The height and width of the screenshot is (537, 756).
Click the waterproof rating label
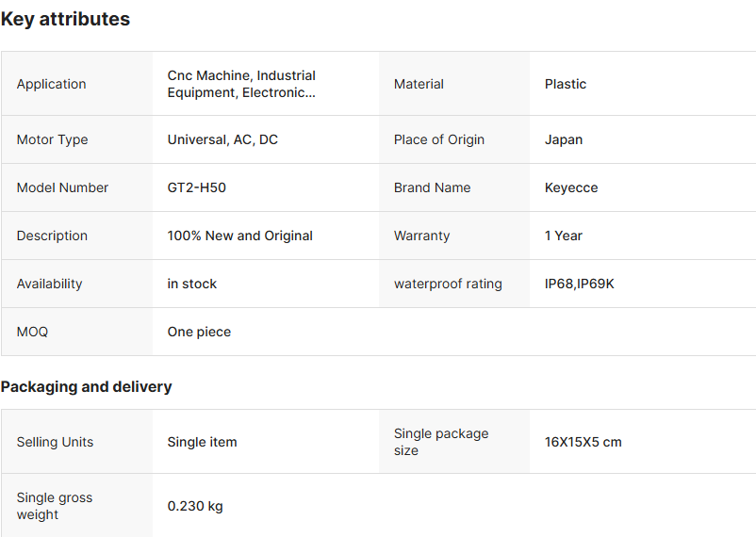448,284
